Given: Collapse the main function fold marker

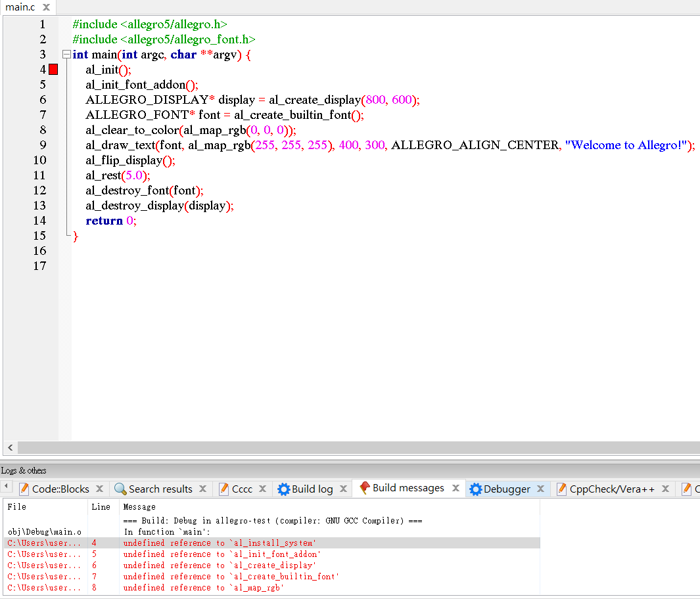Looking at the screenshot, I should pyautogui.click(x=66, y=55).
